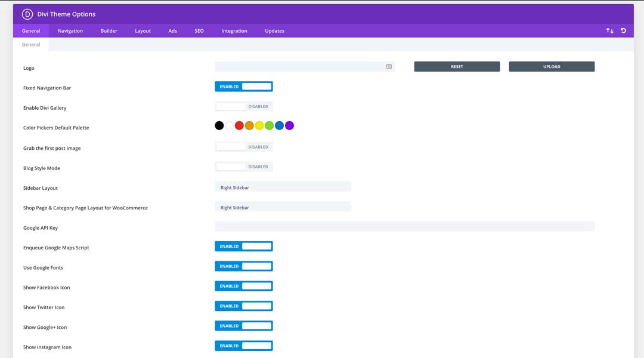Disable the Fixed Navigation Bar toggle
The height and width of the screenshot is (358, 644).
tap(243, 87)
